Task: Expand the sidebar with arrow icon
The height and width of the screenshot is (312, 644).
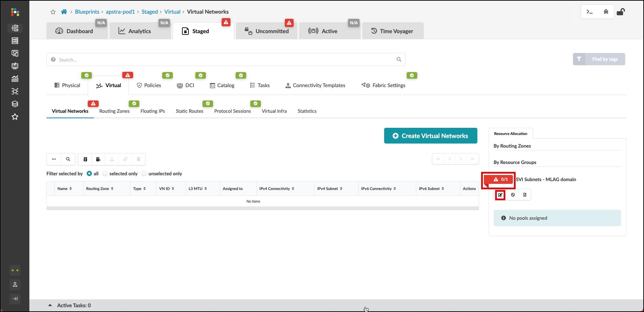Action: 15,299
